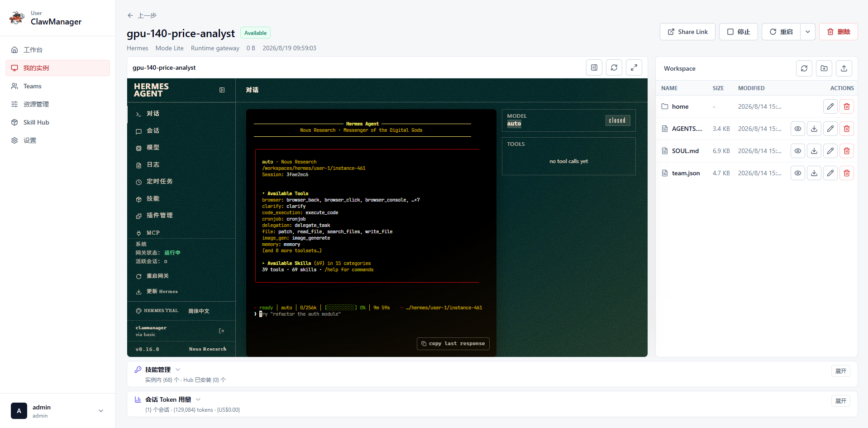Open 我的实例 in sidebar
The height and width of the screenshot is (428, 868).
click(57, 68)
